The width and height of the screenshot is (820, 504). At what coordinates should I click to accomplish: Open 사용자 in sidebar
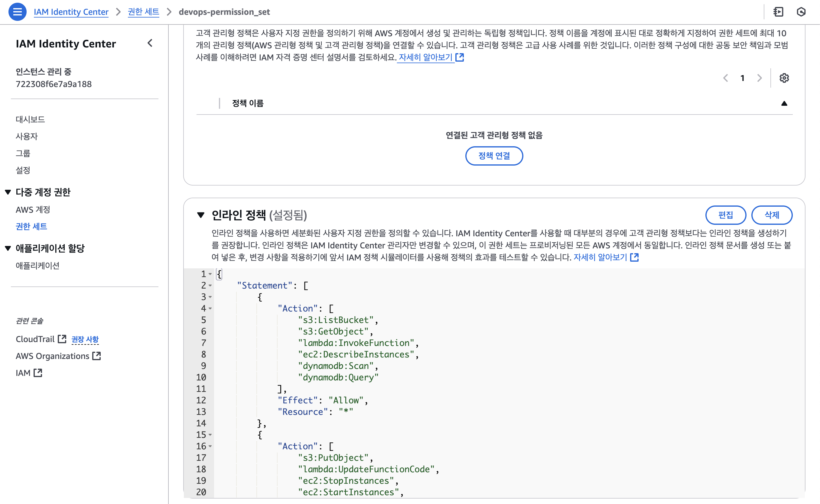pos(27,136)
